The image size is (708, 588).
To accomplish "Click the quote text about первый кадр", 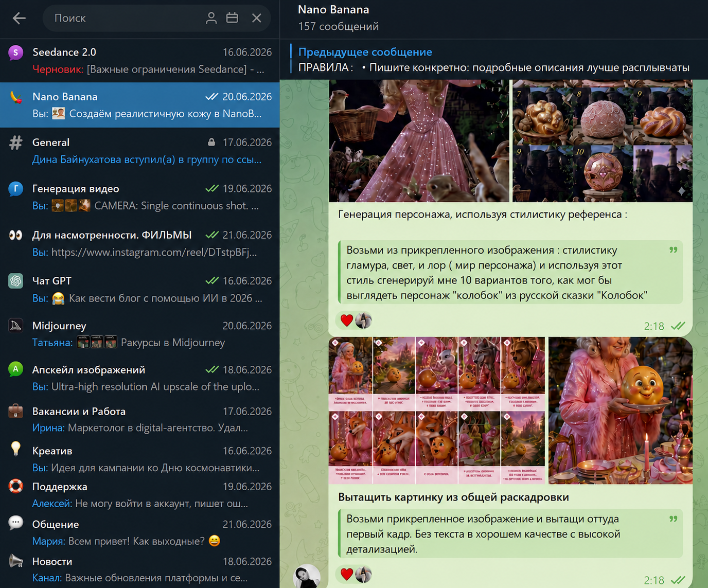I will pos(510,534).
